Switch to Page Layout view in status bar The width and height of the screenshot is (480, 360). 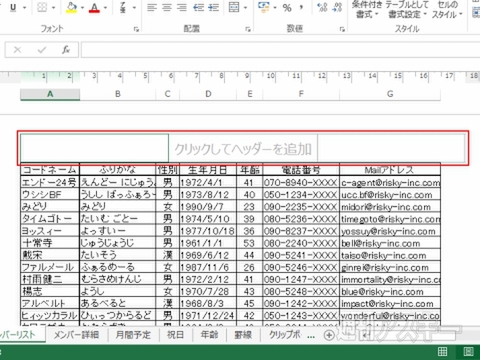pyautogui.click(x=469, y=351)
